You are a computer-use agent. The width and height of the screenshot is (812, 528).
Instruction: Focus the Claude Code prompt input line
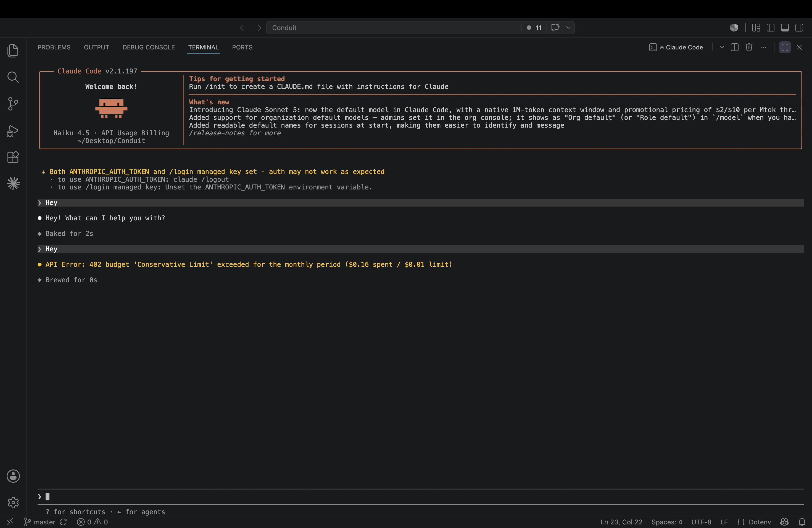coord(420,497)
